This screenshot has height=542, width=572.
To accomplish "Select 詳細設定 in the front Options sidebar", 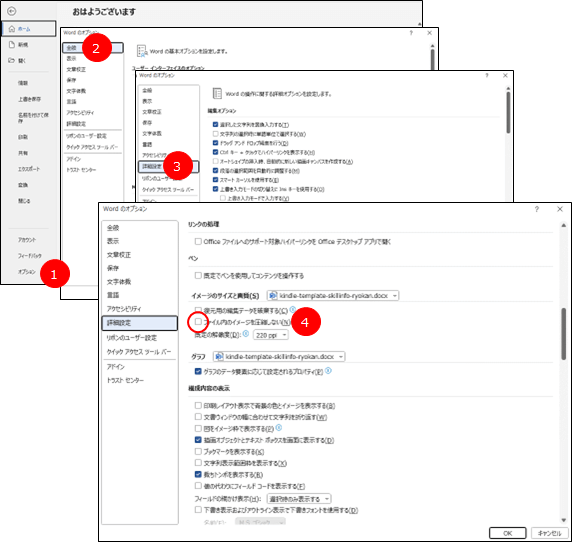I will [x=140, y=323].
